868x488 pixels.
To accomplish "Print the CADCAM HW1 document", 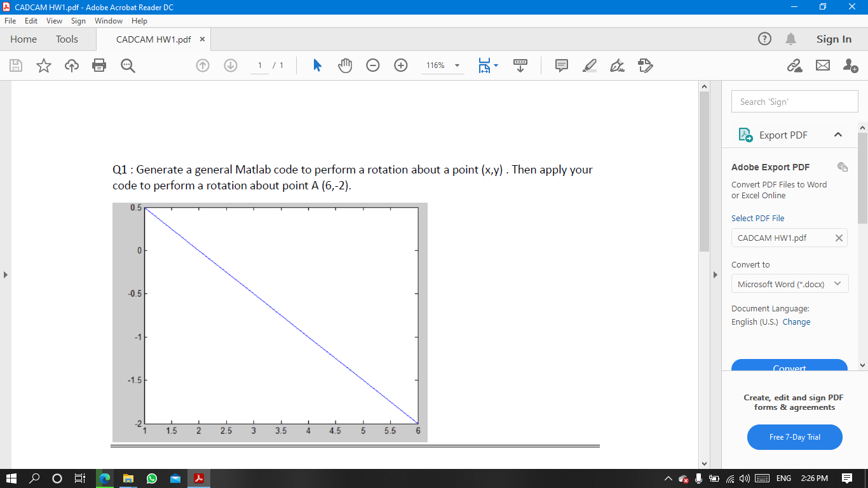I will (x=99, y=65).
